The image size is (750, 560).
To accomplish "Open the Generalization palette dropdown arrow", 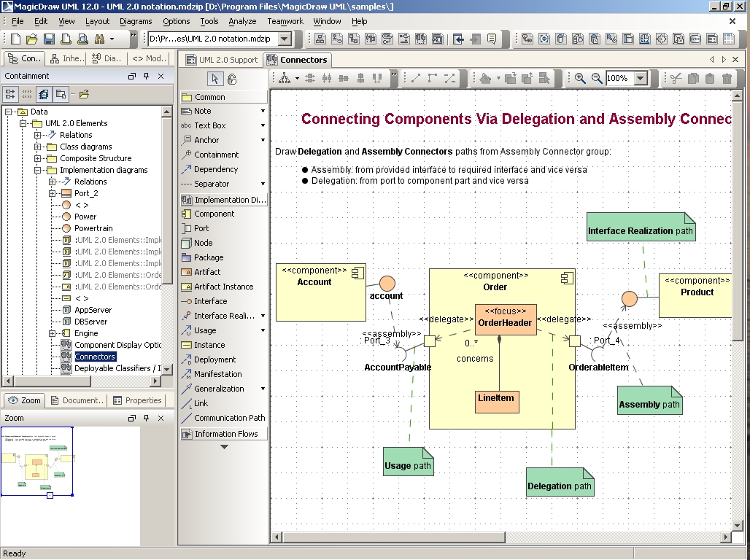I will [x=263, y=389].
